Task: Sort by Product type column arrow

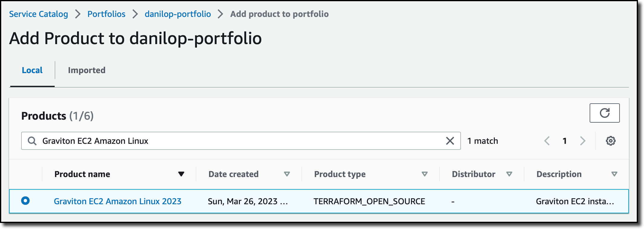Action: (424, 174)
